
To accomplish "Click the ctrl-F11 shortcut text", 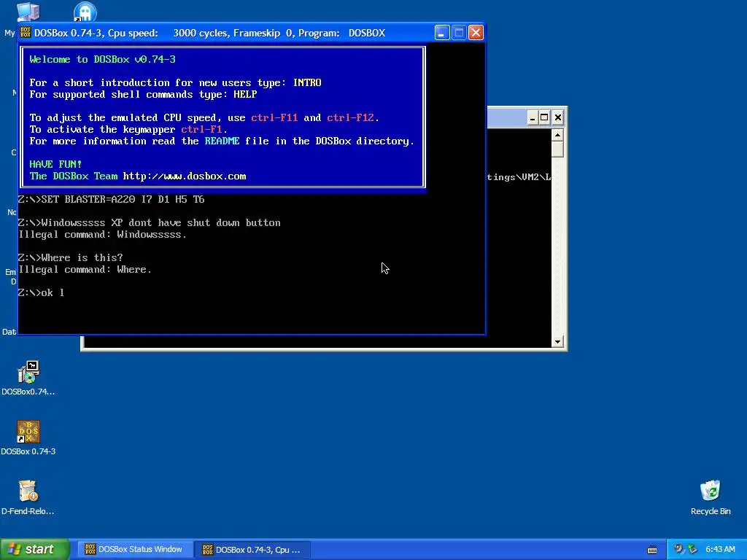I will pos(274,117).
